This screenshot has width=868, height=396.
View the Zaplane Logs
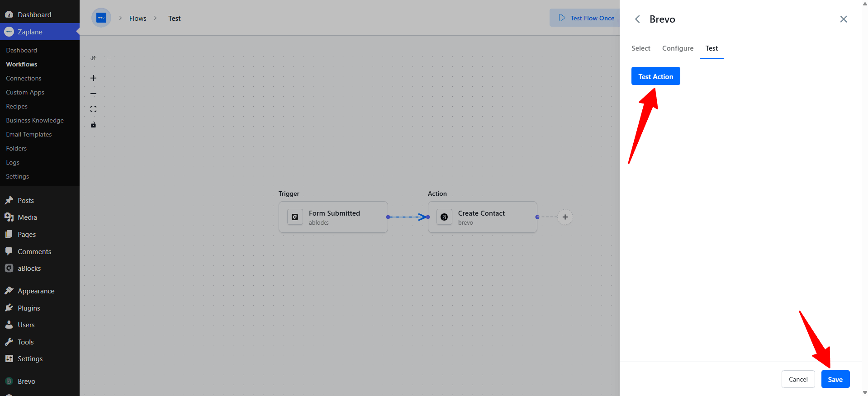13,162
